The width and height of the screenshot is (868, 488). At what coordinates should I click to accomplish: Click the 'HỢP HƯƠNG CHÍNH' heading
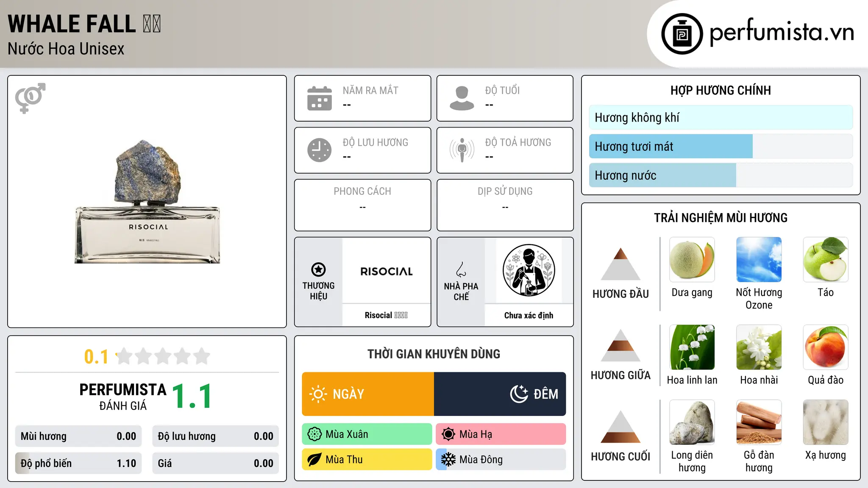(x=721, y=90)
